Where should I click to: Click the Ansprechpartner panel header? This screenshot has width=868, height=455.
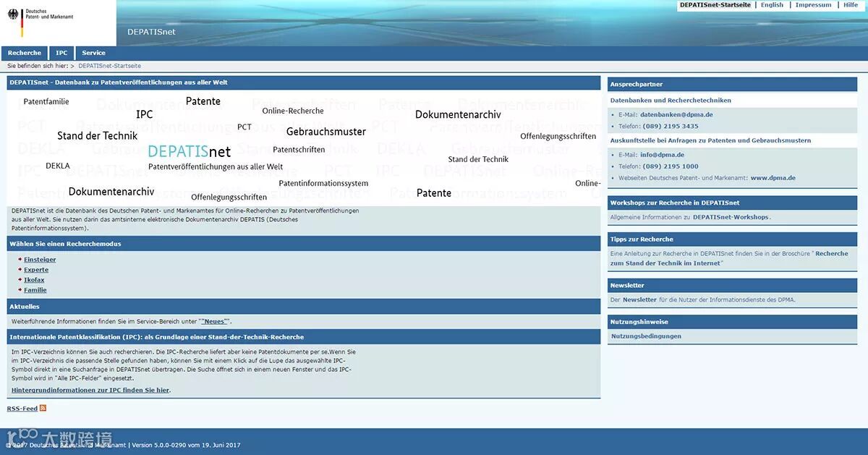pos(732,85)
